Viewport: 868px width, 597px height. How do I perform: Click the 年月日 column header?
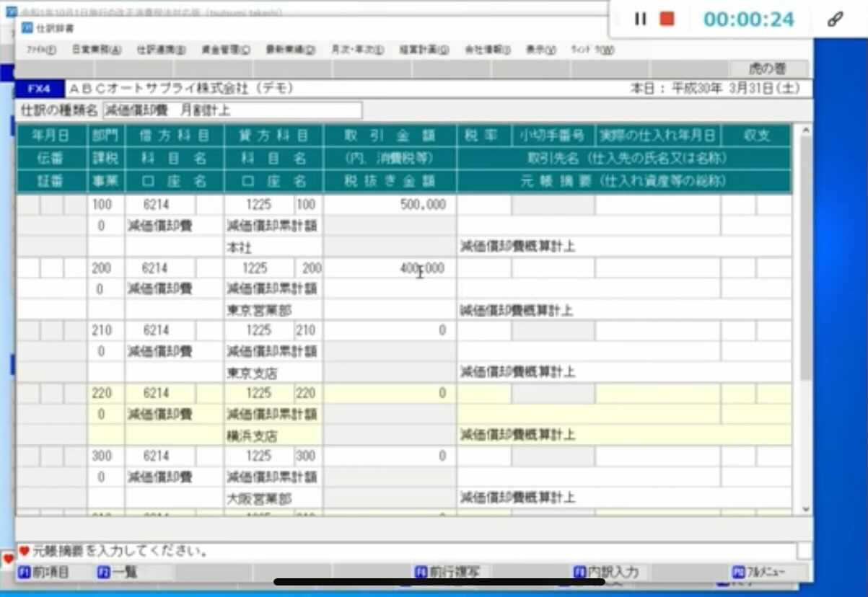point(51,136)
